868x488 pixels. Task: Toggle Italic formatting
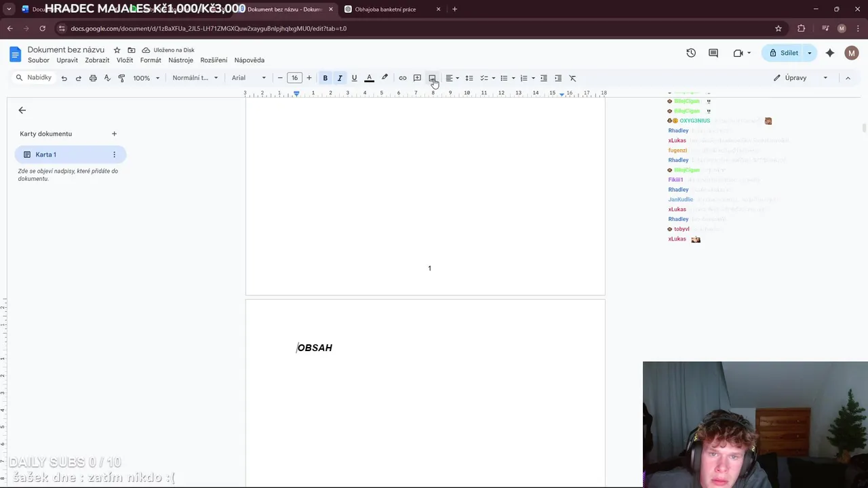click(340, 78)
